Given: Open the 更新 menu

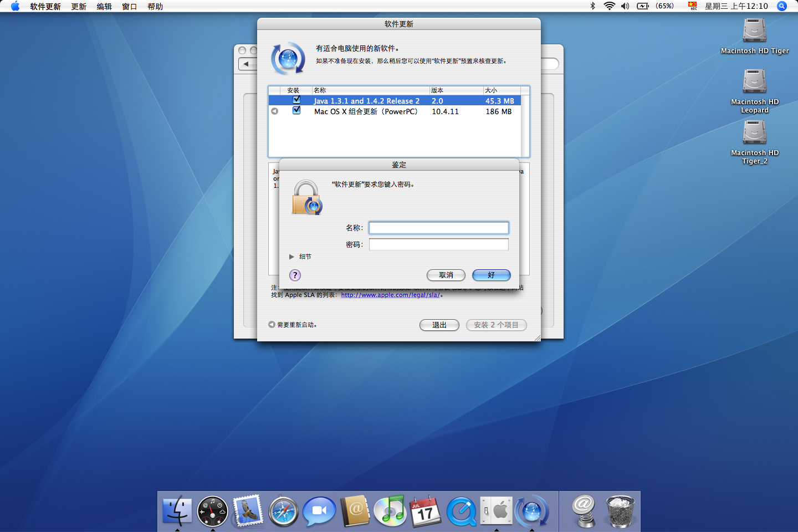Looking at the screenshot, I should pos(79,7).
